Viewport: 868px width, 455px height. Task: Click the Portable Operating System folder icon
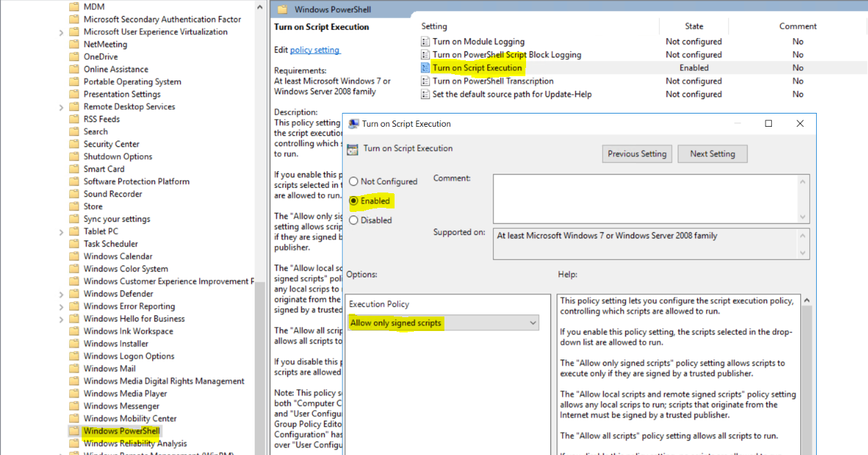pyautogui.click(x=75, y=82)
